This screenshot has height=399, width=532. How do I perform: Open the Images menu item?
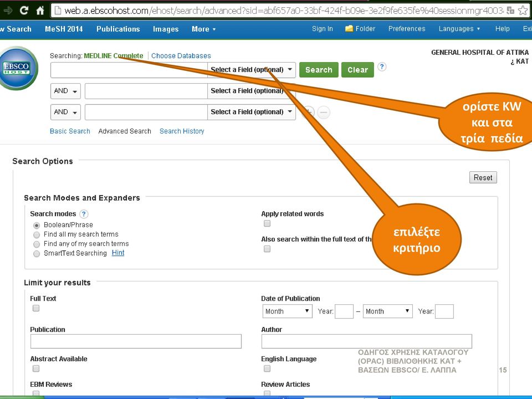click(x=166, y=29)
